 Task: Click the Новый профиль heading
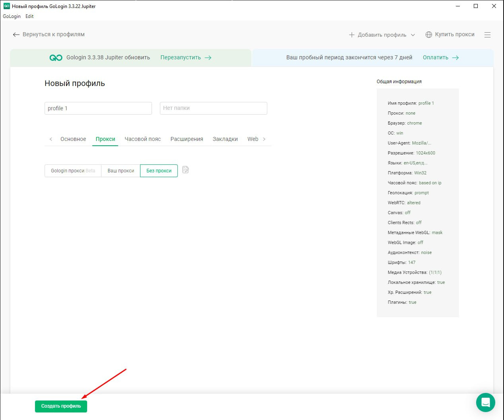coord(75,83)
